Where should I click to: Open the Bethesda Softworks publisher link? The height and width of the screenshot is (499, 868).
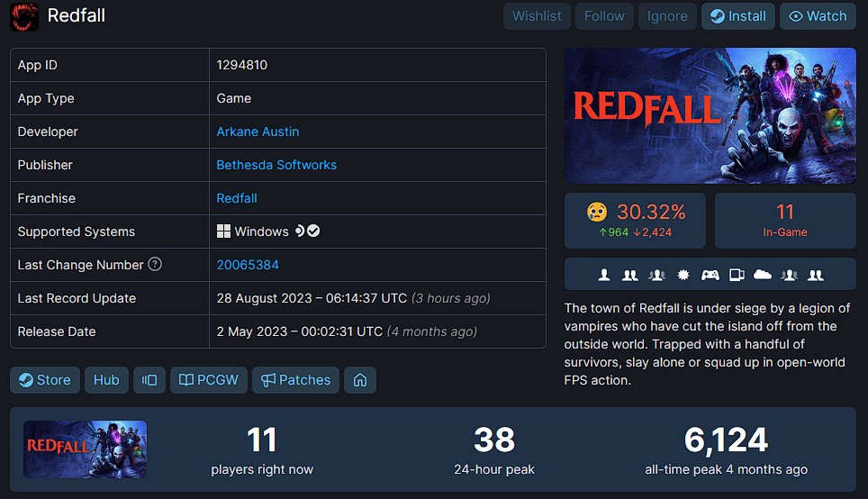(276, 165)
